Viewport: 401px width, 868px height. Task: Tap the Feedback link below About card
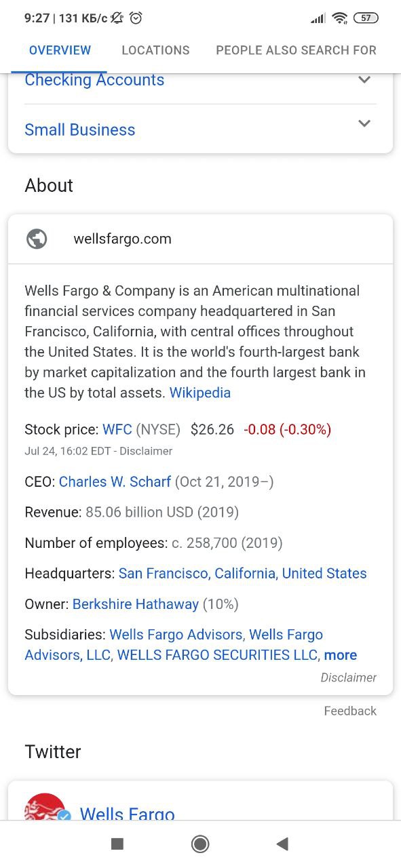[x=350, y=711]
